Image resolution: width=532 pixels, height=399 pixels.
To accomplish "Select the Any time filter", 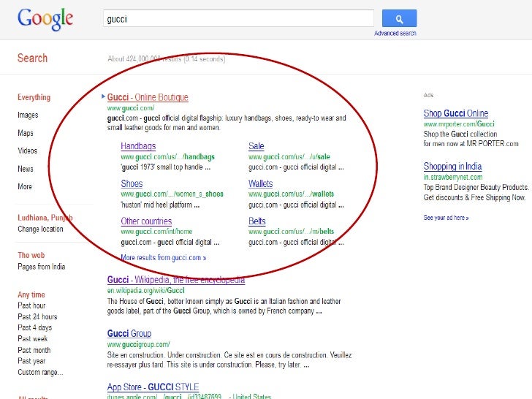I will click(31, 294).
